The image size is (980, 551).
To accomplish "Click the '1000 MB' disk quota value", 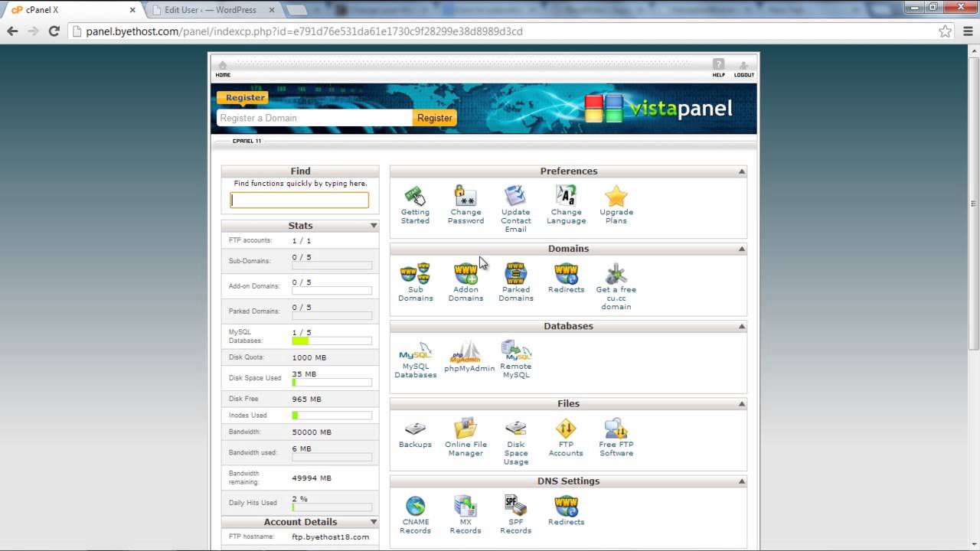I will 309,357.
